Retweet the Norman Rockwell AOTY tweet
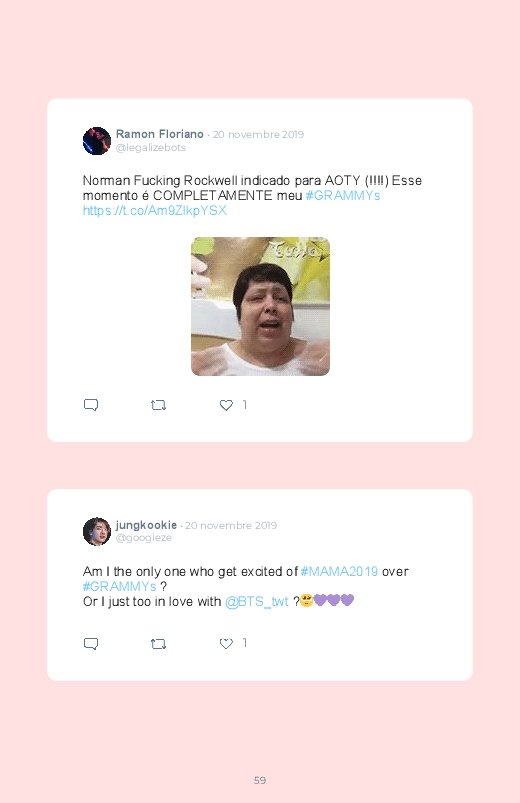The image size is (520, 803). pyautogui.click(x=158, y=405)
